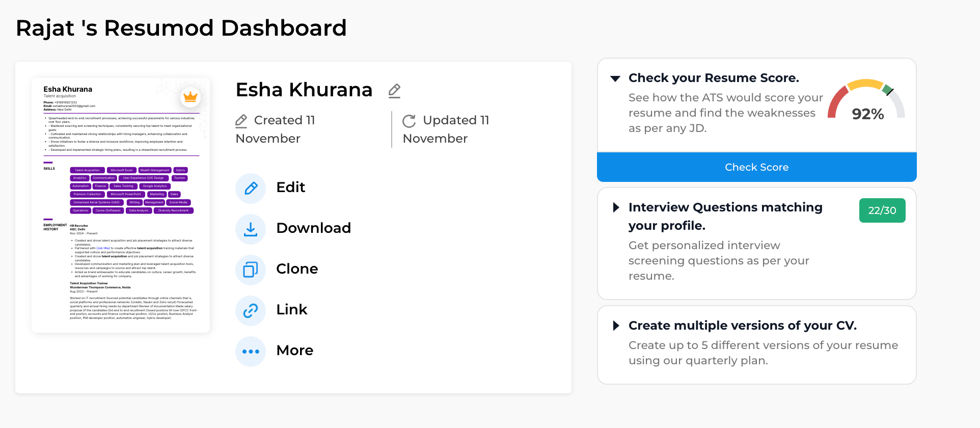Click the Updated 11 November text
The width and height of the screenshot is (980, 428).
point(446,129)
